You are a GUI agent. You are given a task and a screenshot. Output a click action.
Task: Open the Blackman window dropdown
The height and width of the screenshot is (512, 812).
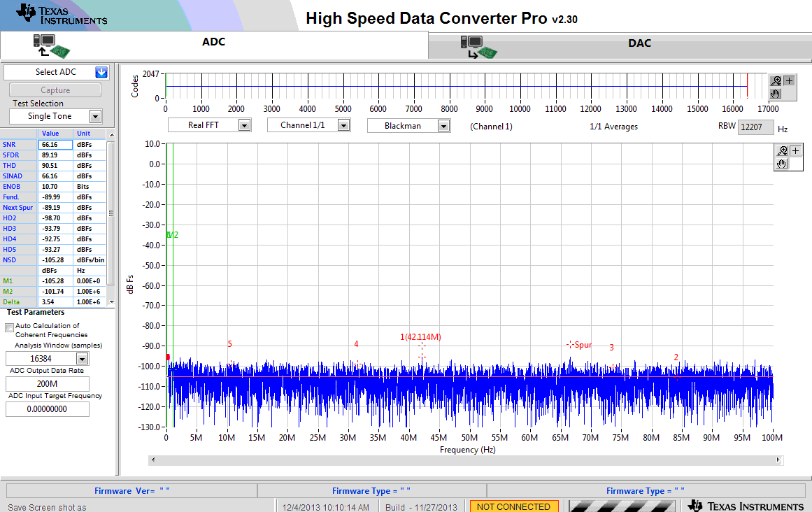pyautogui.click(x=443, y=126)
